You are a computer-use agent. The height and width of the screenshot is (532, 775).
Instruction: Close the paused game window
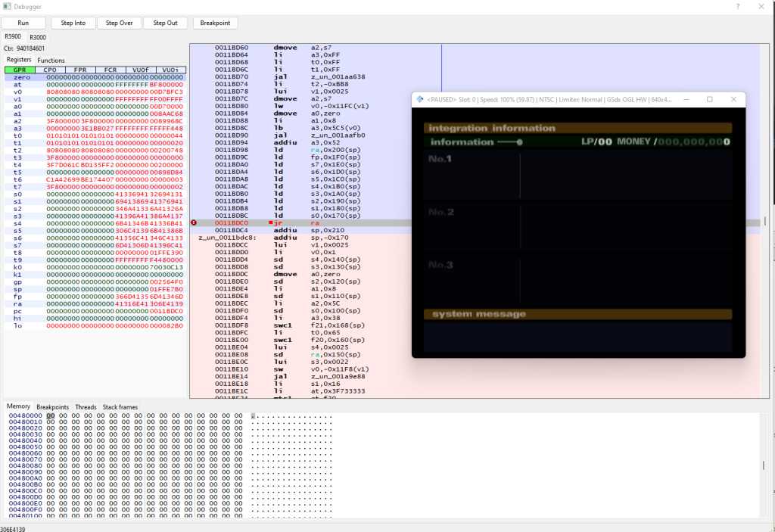click(733, 99)
